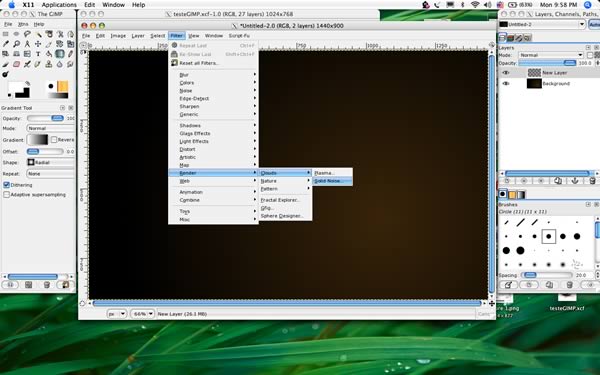Select the Blend gradient tool
600x375 pixels.
pos(60,54)
